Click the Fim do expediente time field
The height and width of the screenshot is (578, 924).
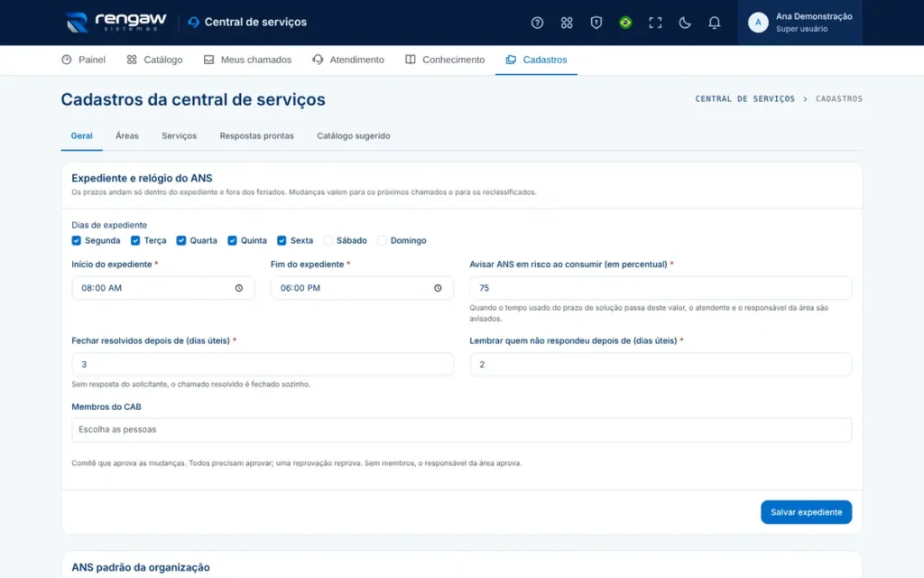[x=362, y=288]
